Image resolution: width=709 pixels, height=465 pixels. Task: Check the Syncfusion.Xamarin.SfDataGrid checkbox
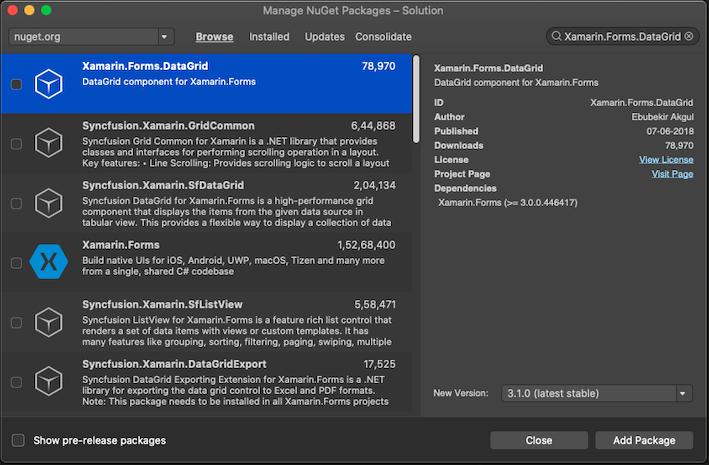pyautogui.click(x=16, y=204)
